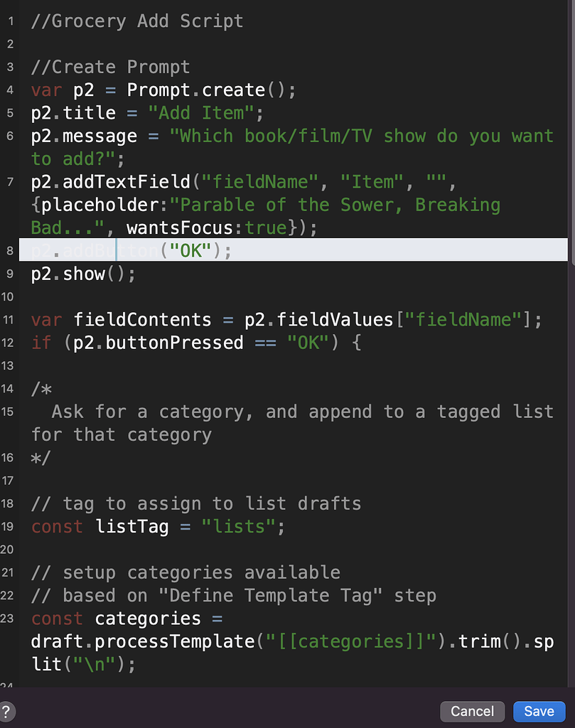
Task: Click the Save button
Action: 539,711
